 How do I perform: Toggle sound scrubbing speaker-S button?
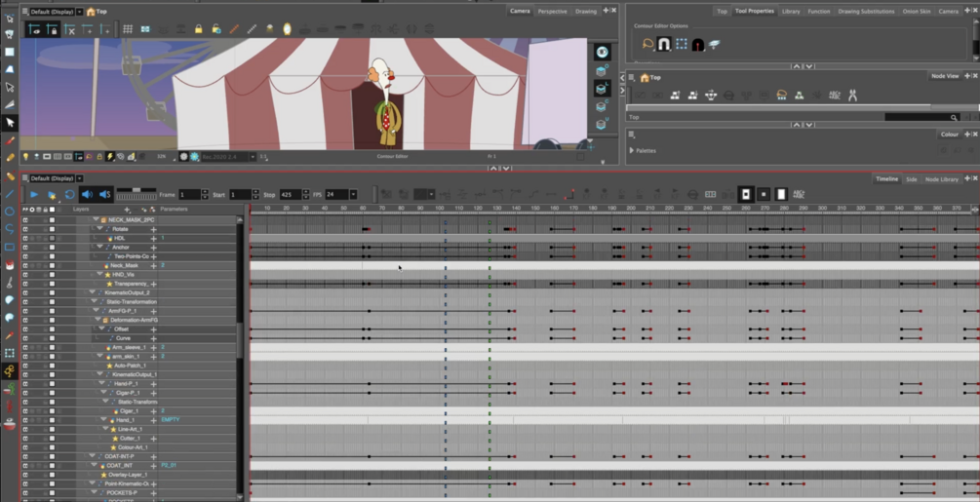click(x=105, y=195)
